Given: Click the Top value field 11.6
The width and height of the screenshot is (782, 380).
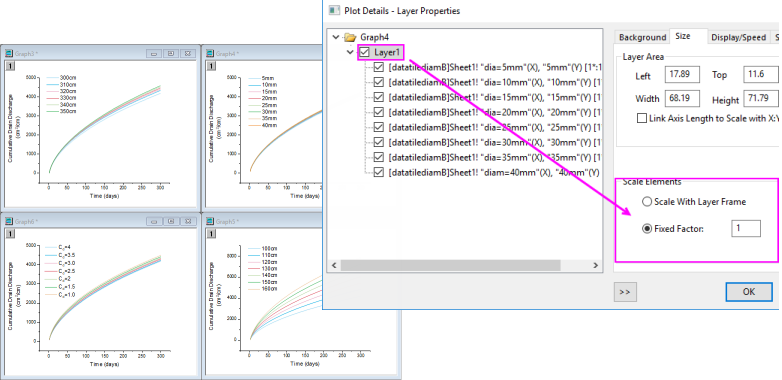Looking at the screenshot, I should [x=761, y=75].
